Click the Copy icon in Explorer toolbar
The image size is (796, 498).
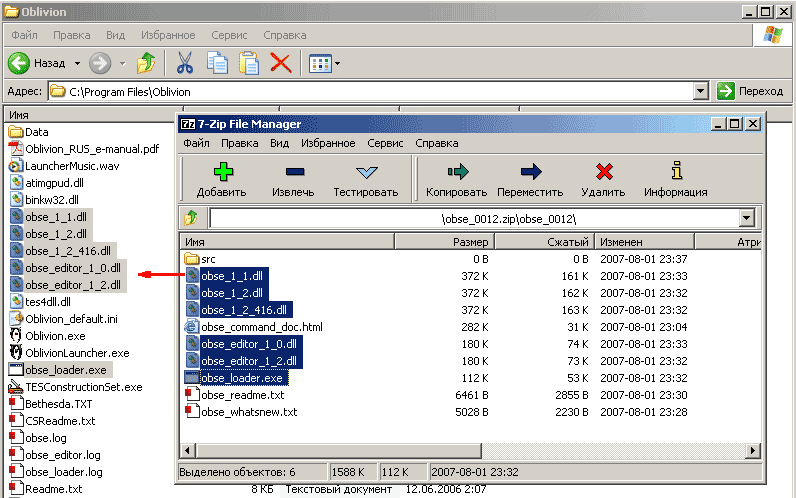click(x=217, y=63)
